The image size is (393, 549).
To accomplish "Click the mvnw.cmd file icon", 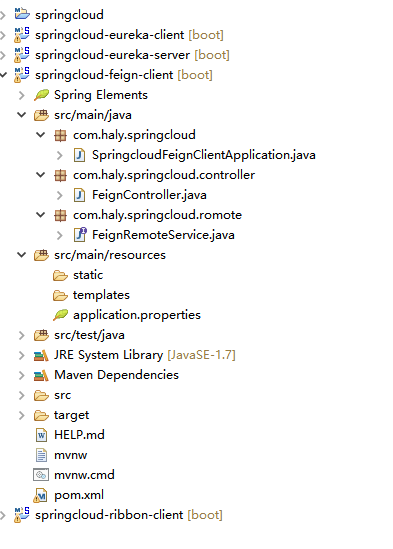I will click(x=41, y=475).
